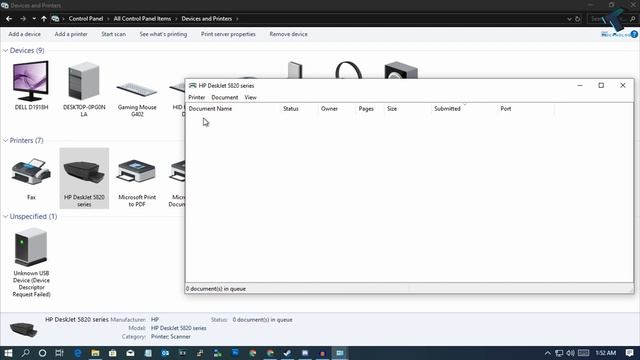Close the HP DeskJet 5820 series window
Viewport: 640px width, 360px height.
pyautogui.click(x=623, y=85)
